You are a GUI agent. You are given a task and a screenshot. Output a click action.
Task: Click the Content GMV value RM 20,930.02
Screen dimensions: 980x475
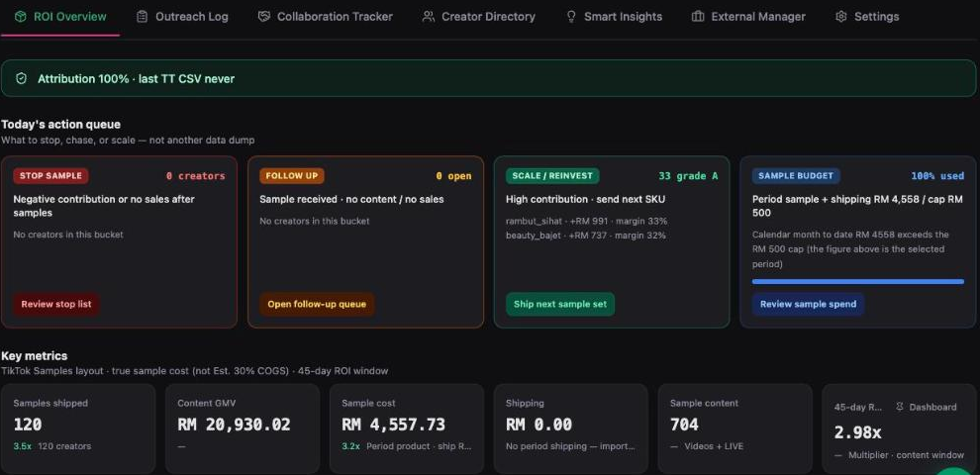click(234, 425)
